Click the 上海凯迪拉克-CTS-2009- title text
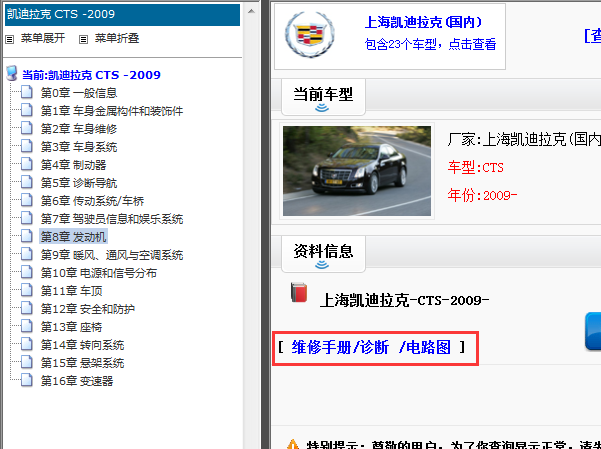Image resolution: width=601 pixels, height=449 pixels. [x=404, y=300]
